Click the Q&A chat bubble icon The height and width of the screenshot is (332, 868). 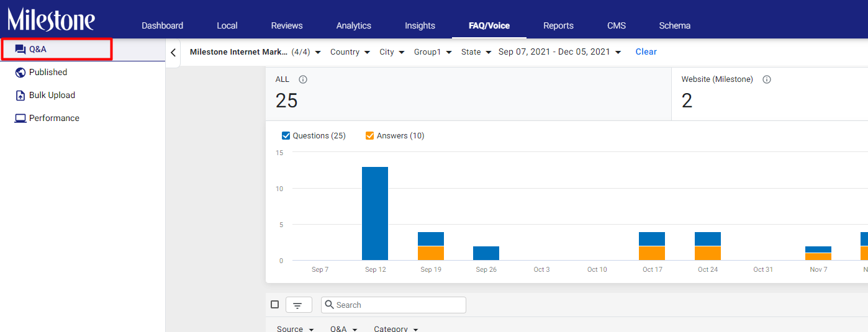pos(20,49)
